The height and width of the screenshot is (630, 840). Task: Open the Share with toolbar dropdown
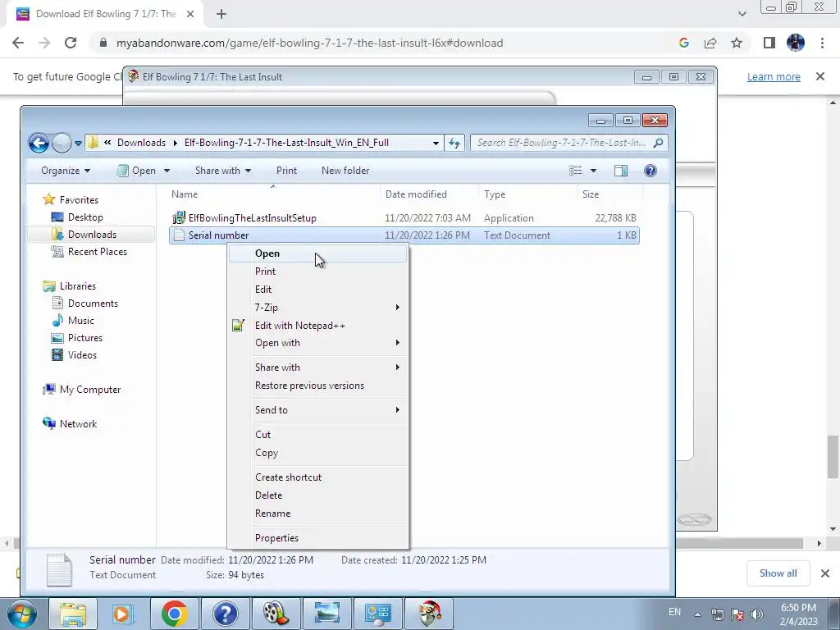click(223, 171)
